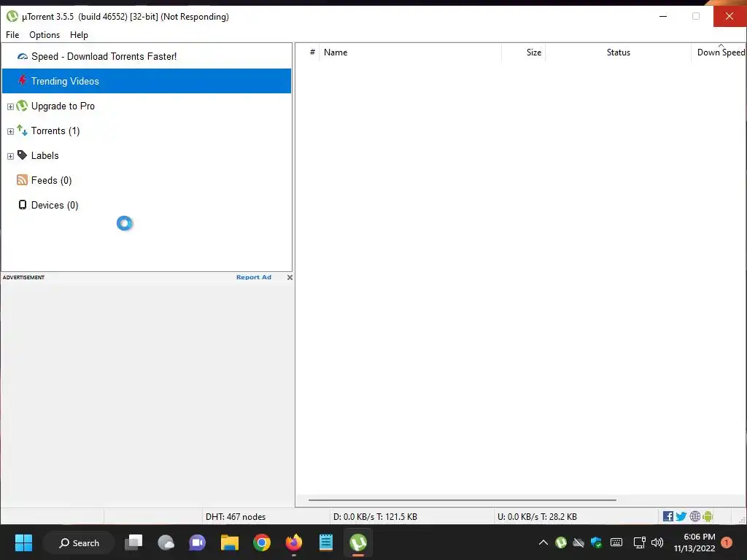The image size is (747, 560).
Task: Click the globe web icon in status bar
Action: [695, 516]
